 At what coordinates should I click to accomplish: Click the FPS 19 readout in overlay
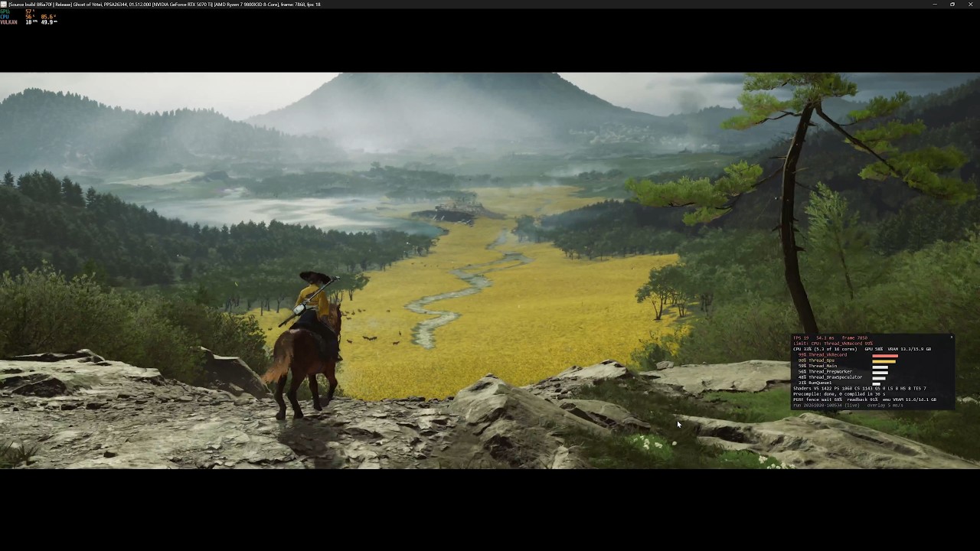[801, 338]
